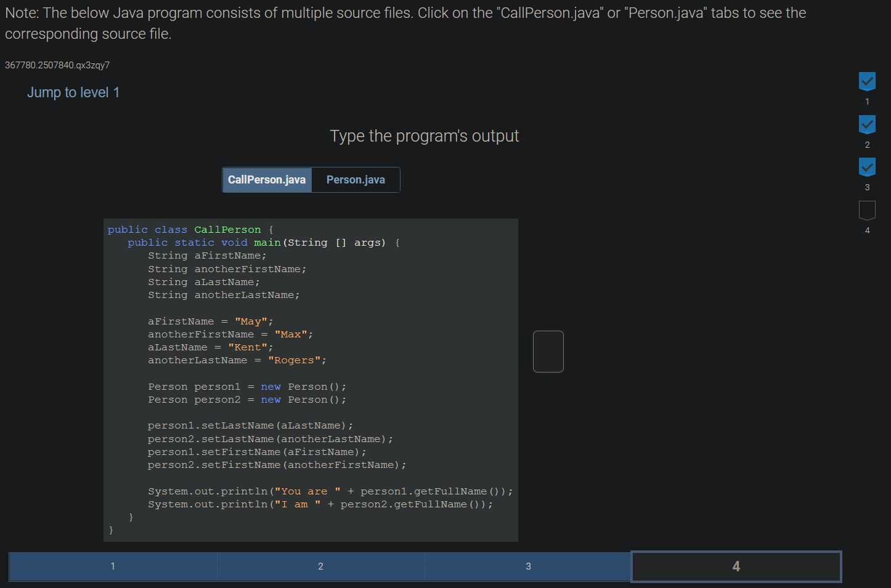This screenshot has width=891, height=588.
Task: Click the 'Person person1 = new Person();' line
Action: [x=247, y=387]
